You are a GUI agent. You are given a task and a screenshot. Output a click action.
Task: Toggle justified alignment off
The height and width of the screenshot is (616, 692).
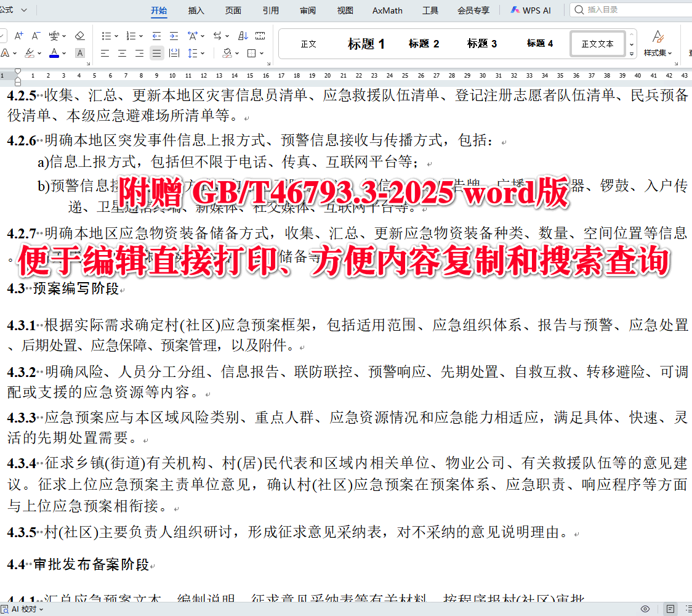pos(157,52)
